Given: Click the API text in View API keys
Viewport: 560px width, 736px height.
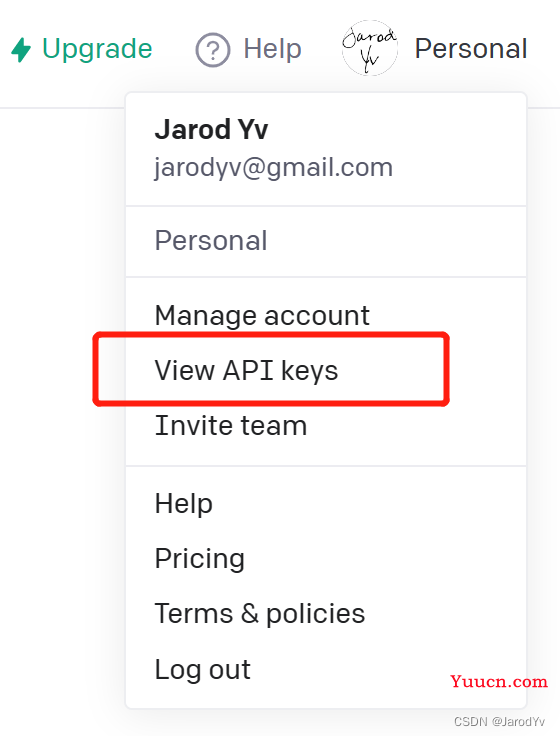Looking at the screenshot, I should (248, 370).
